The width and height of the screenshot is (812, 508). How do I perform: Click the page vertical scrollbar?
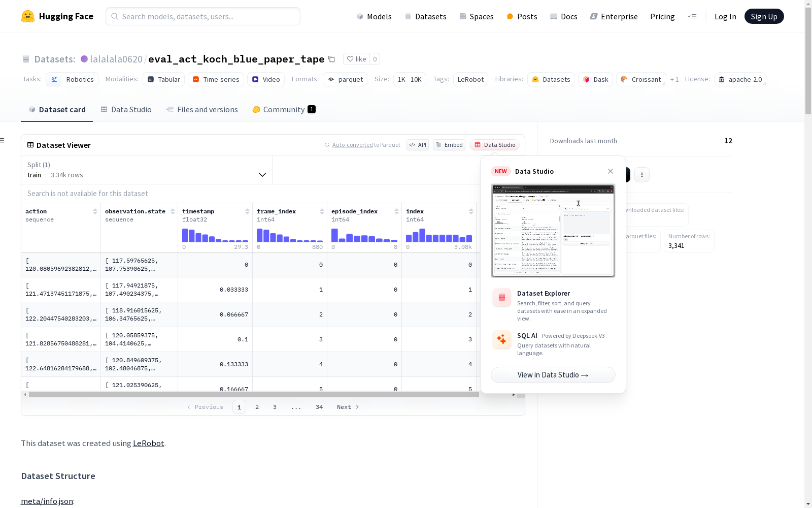(x=808, y=61)
